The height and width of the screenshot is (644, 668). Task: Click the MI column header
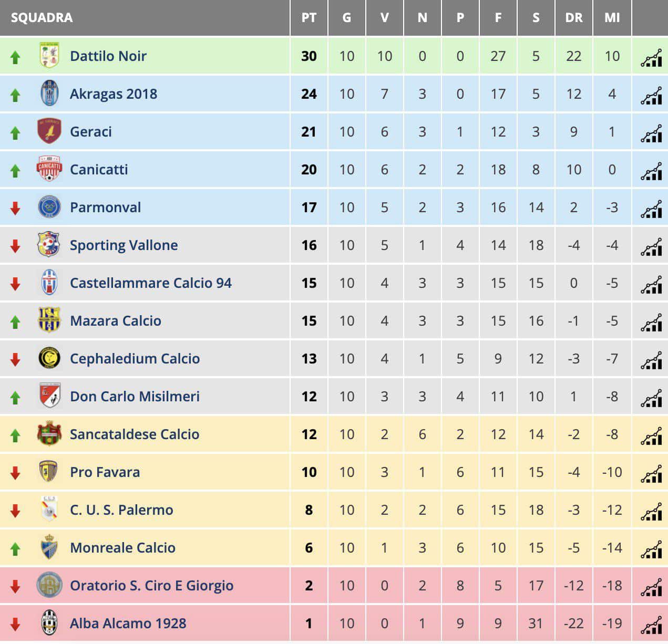pyautogui.click(x=612, y=18)
